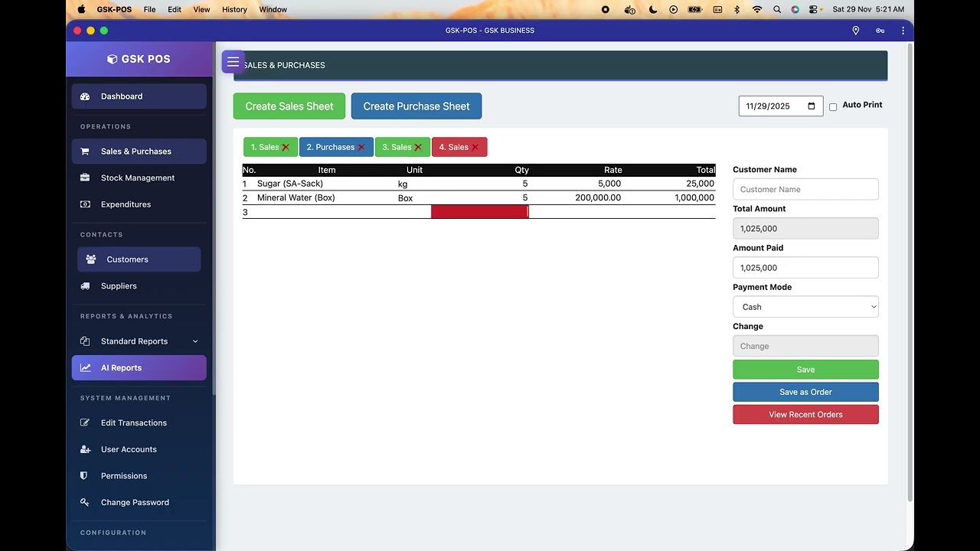Open the Customers page

[139, 259]
